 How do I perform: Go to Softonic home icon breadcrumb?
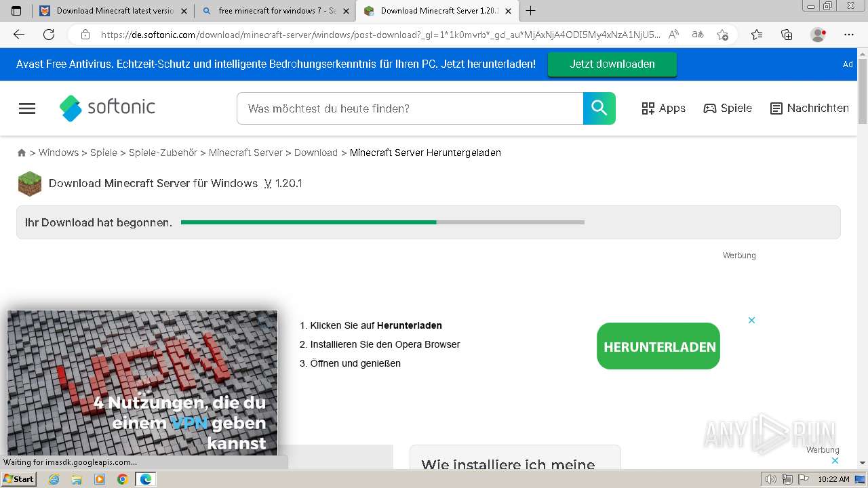pos(22,153)
